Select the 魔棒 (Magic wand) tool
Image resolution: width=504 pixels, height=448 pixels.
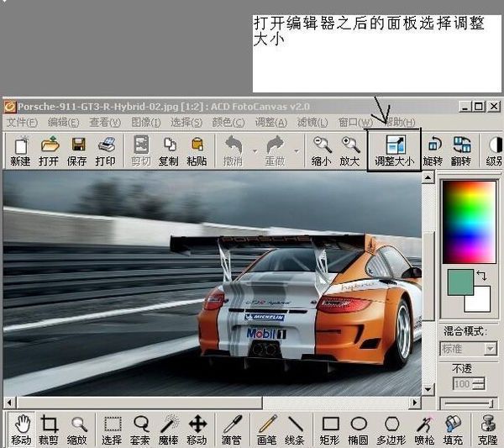coord(169,430)
